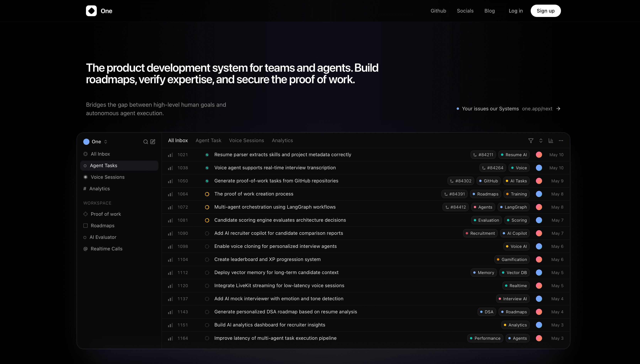The width and height of the screenshot is (640, 364).
Task: Click the branch tag #84211
Action: click(x=483, y=155)
